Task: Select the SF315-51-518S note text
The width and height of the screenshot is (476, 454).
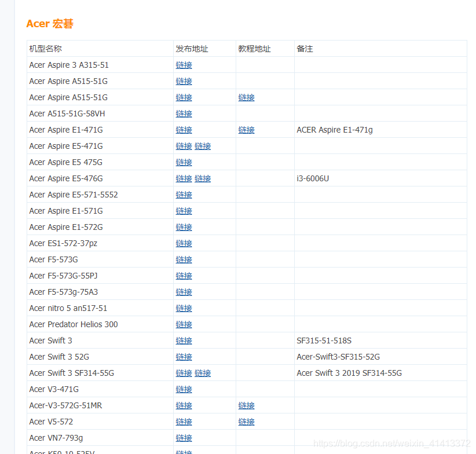Action: point(324,340)
